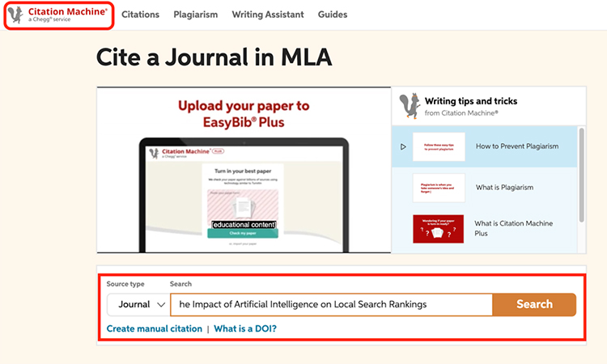Click the How to Prevent Plagiarism title
The height and width of the screenshot is (364, 607).
[517, 146]
